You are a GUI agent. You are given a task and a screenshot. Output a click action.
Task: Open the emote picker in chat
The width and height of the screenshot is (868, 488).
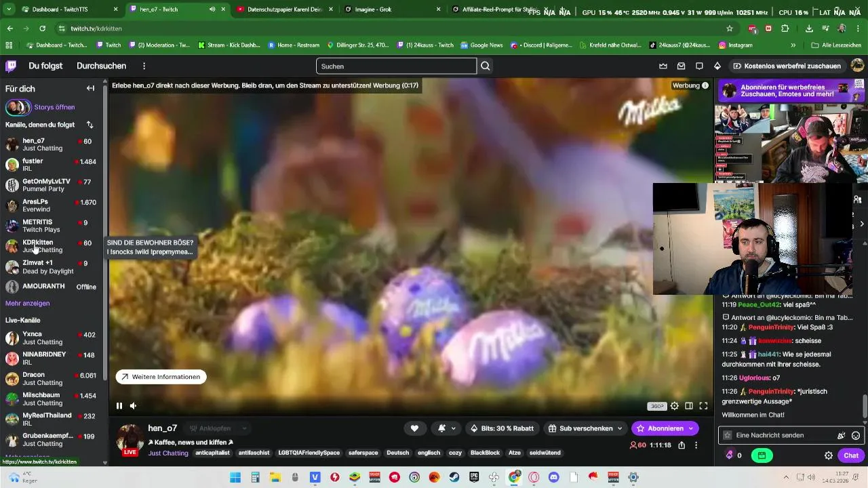click(856, 435)
